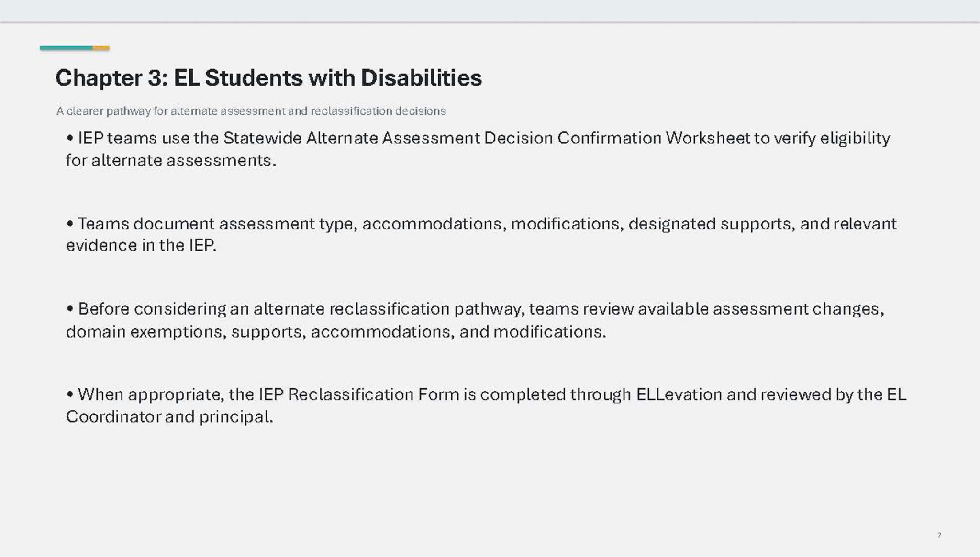Screen dimensions: 980x557
Task: Click the gray header strip above the slide
Action: 490,11
